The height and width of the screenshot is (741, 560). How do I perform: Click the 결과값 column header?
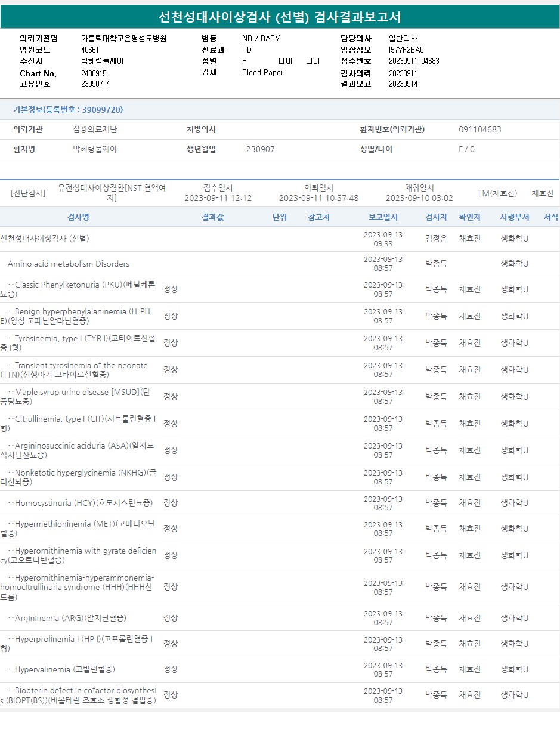(213, 217)
